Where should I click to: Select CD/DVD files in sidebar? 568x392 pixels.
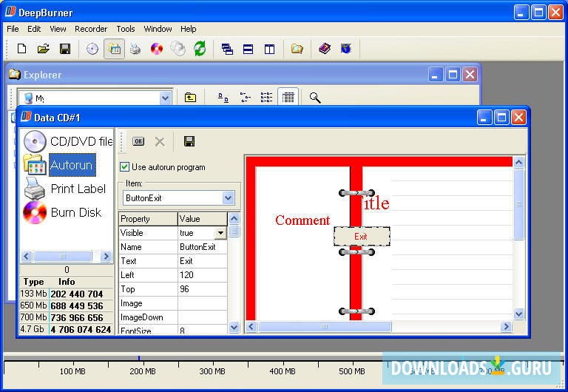point(68,141)
